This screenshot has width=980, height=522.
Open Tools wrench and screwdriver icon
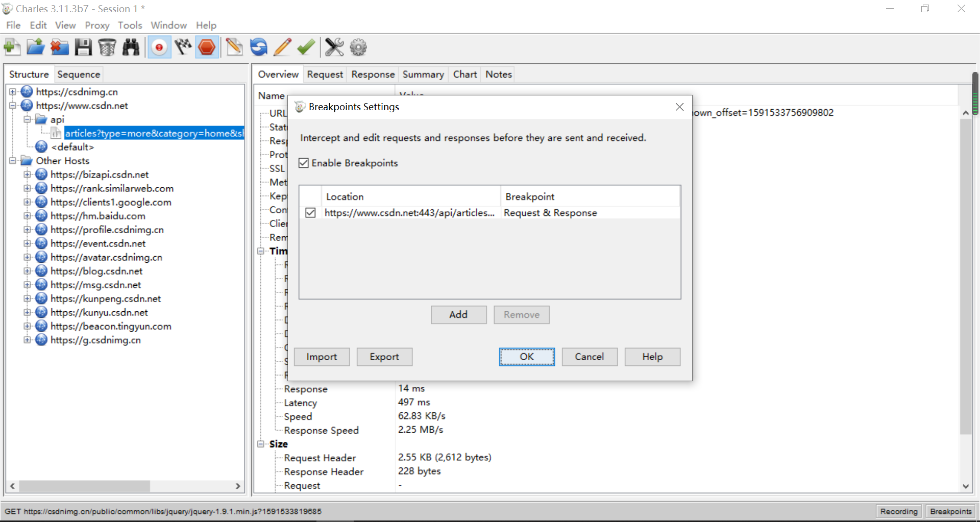[x=334, y=47]
